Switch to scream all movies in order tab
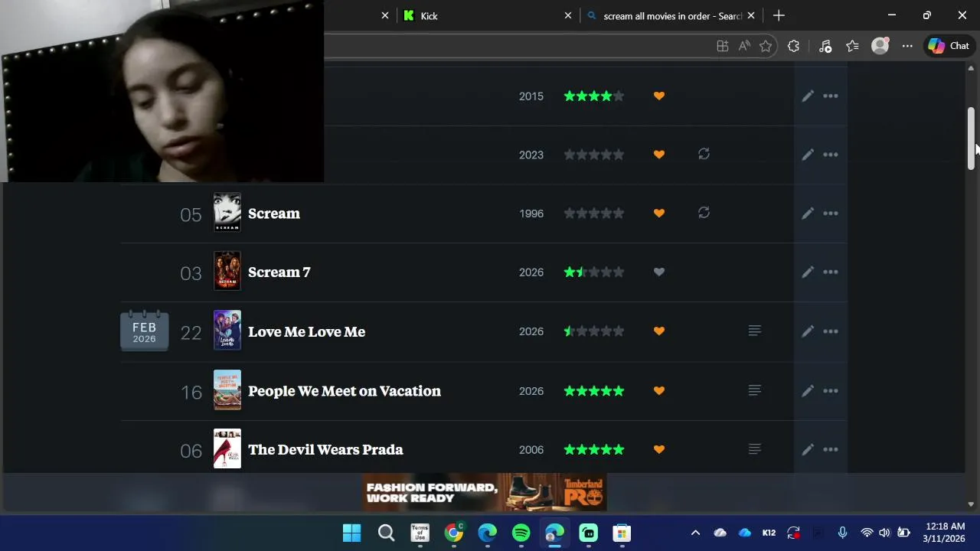The image size is (980, 551). [670, 15]
